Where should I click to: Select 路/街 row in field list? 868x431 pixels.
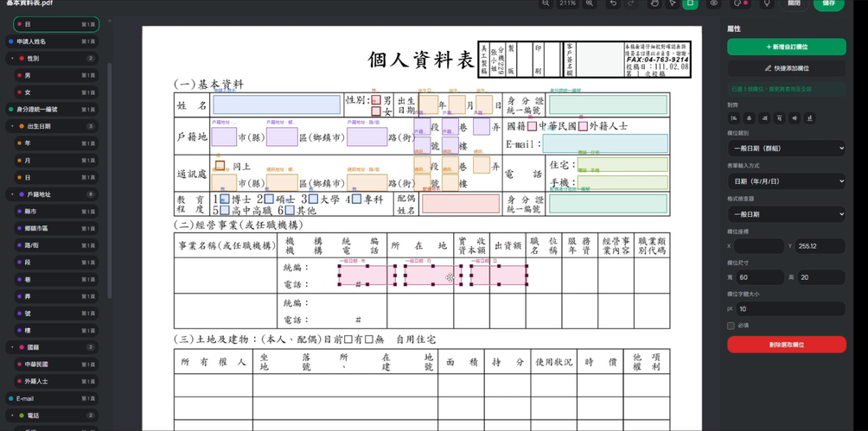coord(56,245)
